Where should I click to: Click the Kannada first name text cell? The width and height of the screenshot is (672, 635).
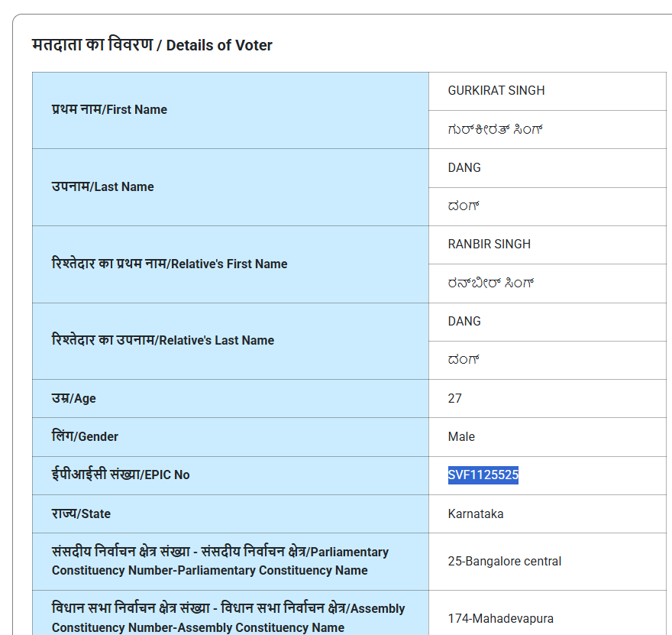click(548, 129)
